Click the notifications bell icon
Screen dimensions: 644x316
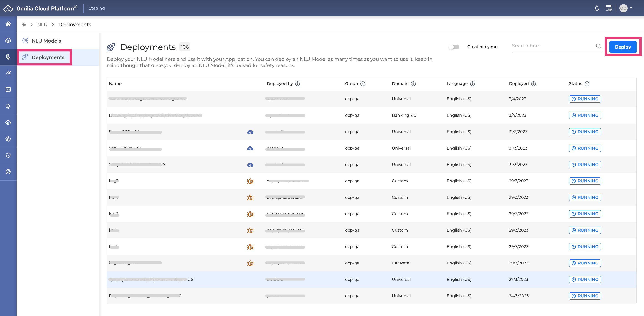pyautogui.click(x=596, y=8)
